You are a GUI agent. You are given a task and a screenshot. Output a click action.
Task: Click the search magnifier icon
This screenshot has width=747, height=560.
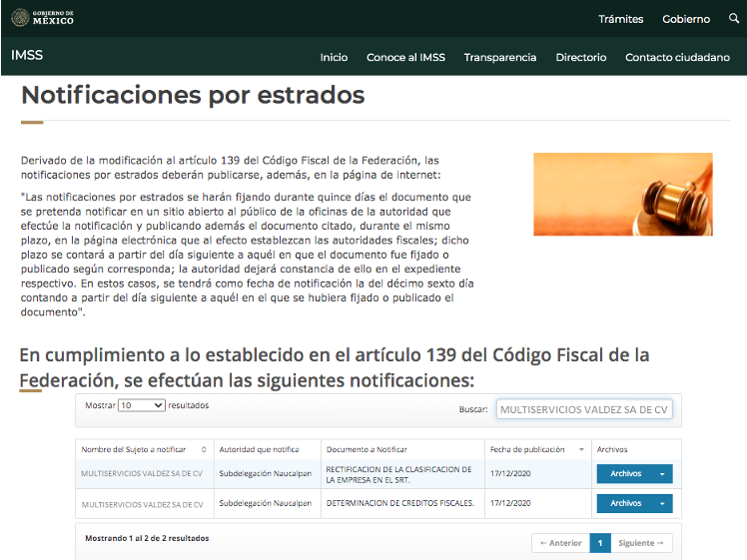click(x=734, y=19)
